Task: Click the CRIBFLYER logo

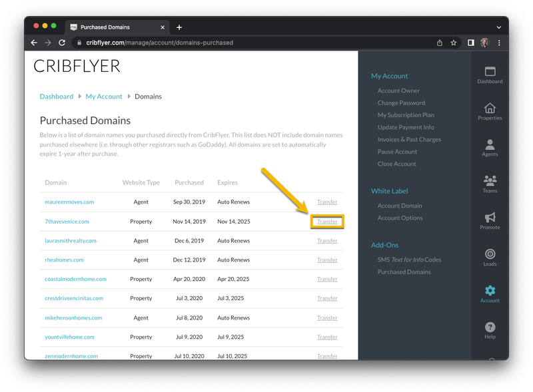Action: tap(77, 66)
